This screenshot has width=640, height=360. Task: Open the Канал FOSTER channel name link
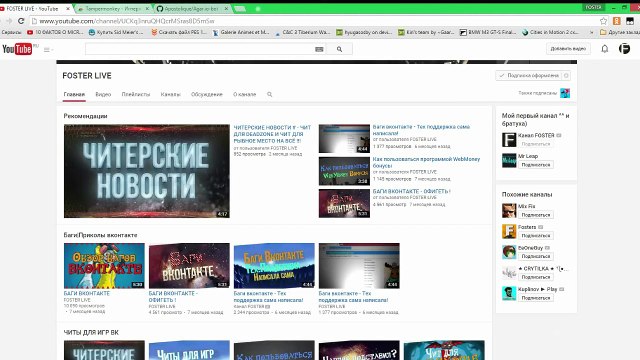coord(536,136)
